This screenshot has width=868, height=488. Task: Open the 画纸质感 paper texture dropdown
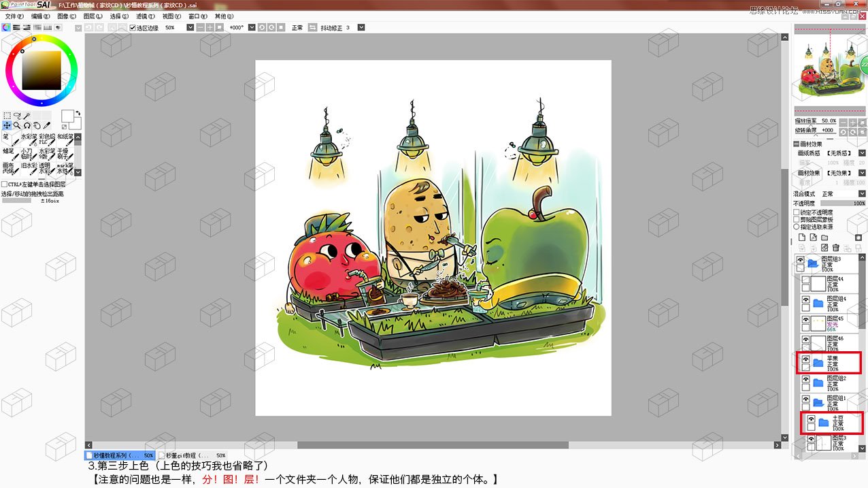(862, 152)
